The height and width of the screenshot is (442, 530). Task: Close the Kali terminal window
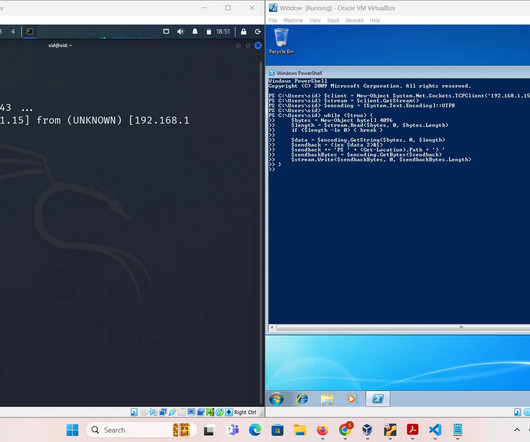click(x=258, y=45)
